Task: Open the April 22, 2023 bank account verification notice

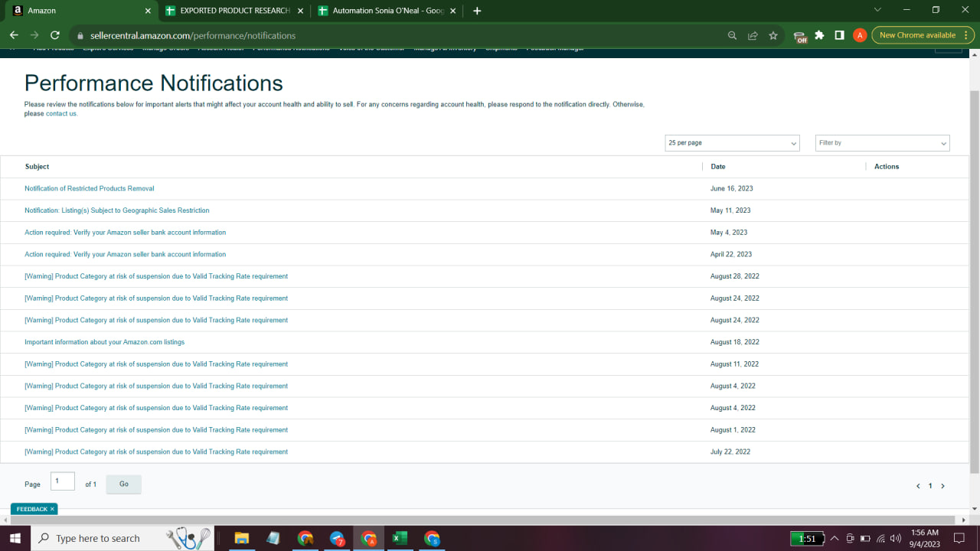Action: click(x=125, y=254)
